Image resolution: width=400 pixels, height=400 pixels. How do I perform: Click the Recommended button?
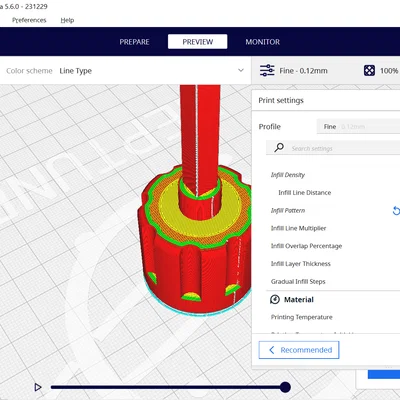(x=299, y=350)
